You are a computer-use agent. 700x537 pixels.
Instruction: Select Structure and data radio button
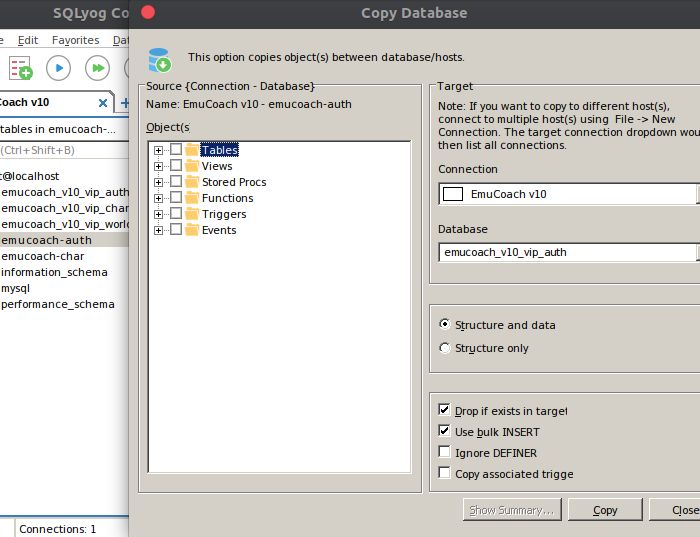coord(445,324)
